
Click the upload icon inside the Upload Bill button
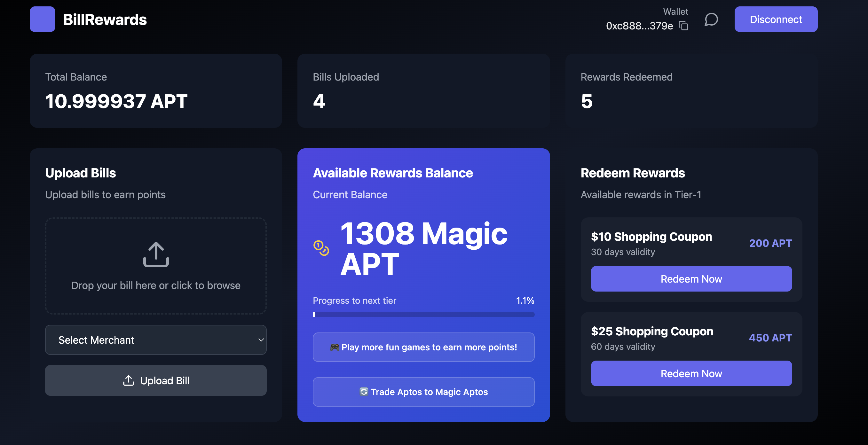pos(128,380)
